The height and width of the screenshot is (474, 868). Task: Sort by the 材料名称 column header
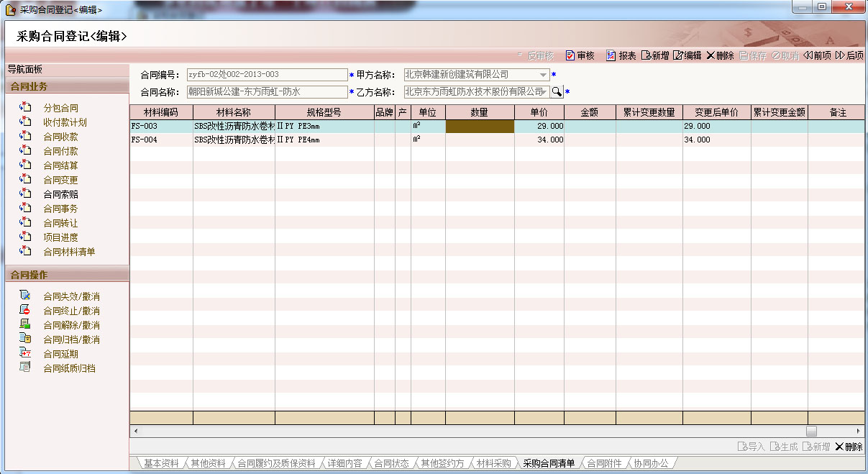click(234, 113)
